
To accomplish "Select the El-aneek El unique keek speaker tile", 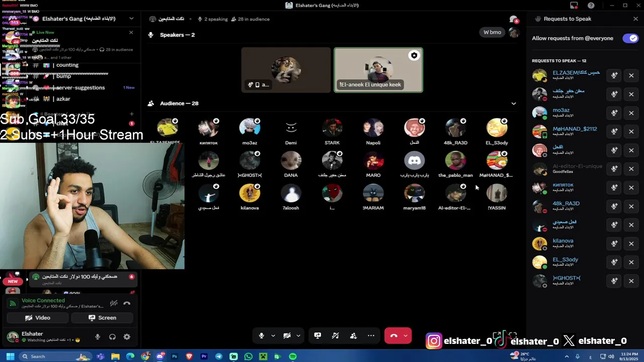I will [378, 70].
